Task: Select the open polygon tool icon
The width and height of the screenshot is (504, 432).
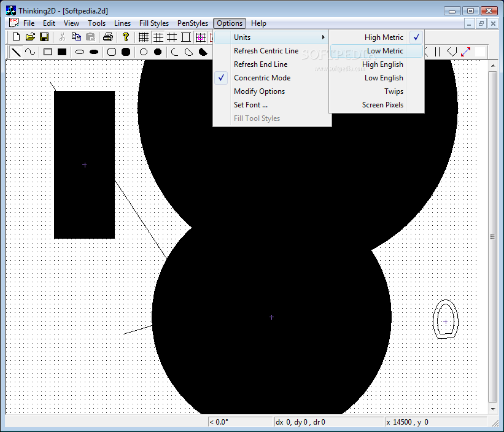Action: [x=452, y=52]
